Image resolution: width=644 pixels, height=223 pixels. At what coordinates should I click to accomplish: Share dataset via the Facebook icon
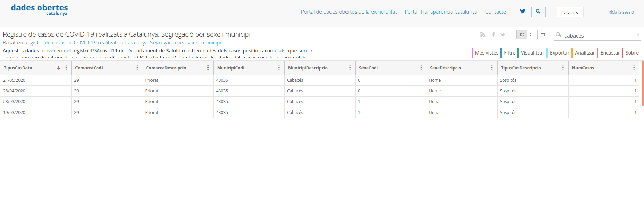tap(493, 34)
